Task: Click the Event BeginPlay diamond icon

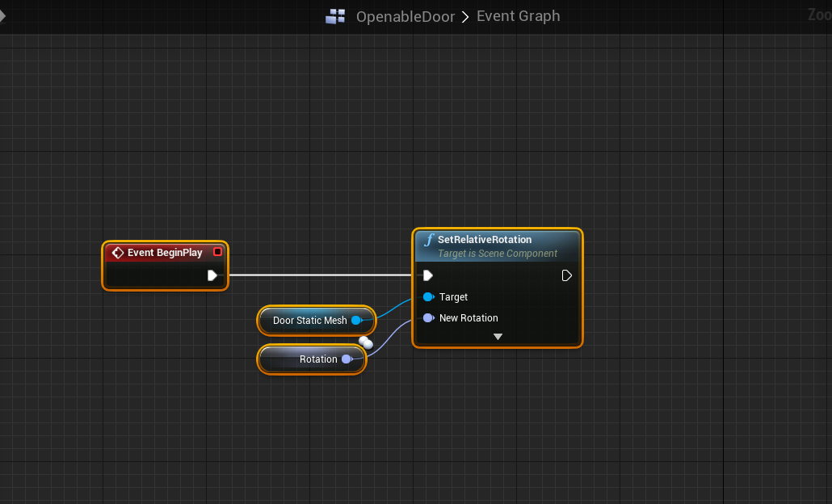Action: point(118,253)
